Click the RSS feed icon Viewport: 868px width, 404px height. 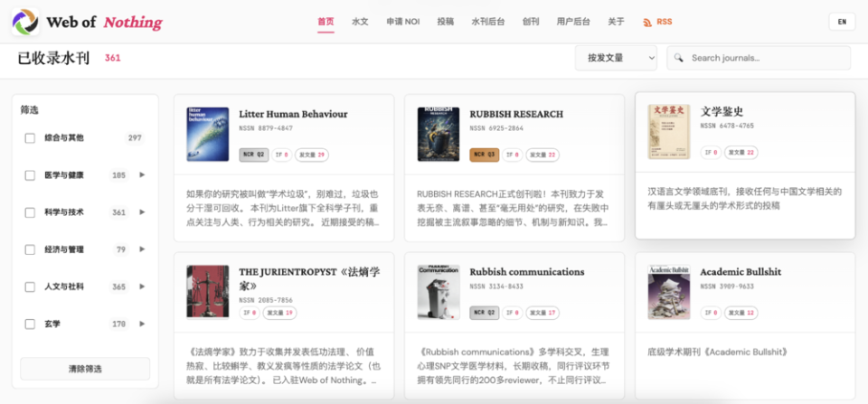(x=646, y=22)
